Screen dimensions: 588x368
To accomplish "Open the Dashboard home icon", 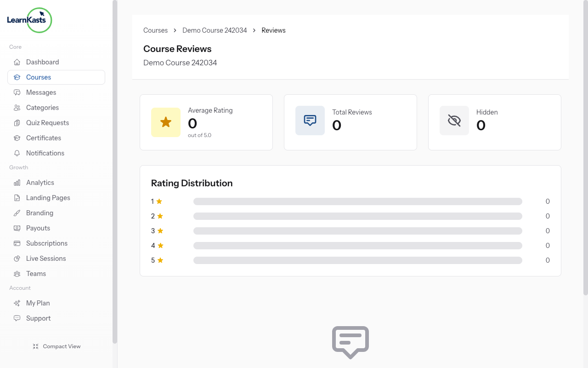I will click(17, 62).
